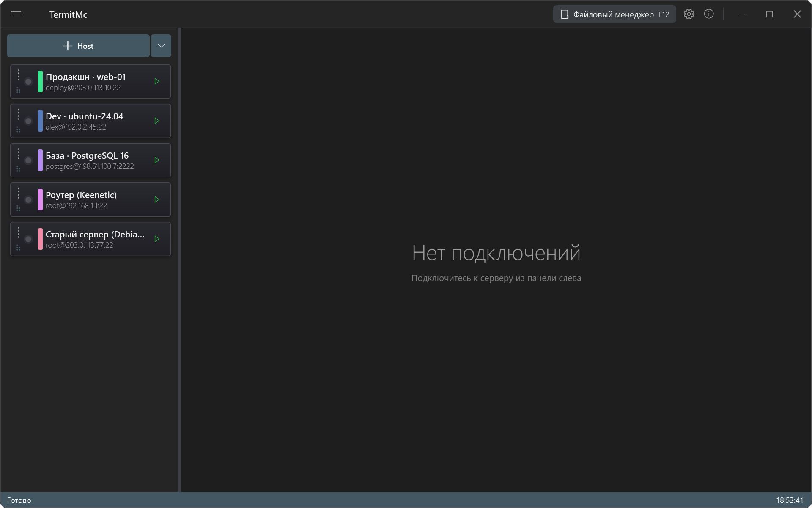Add a new host with Host button
The width and height of the screenshot is (812, 508).
(x=78, y=46)
